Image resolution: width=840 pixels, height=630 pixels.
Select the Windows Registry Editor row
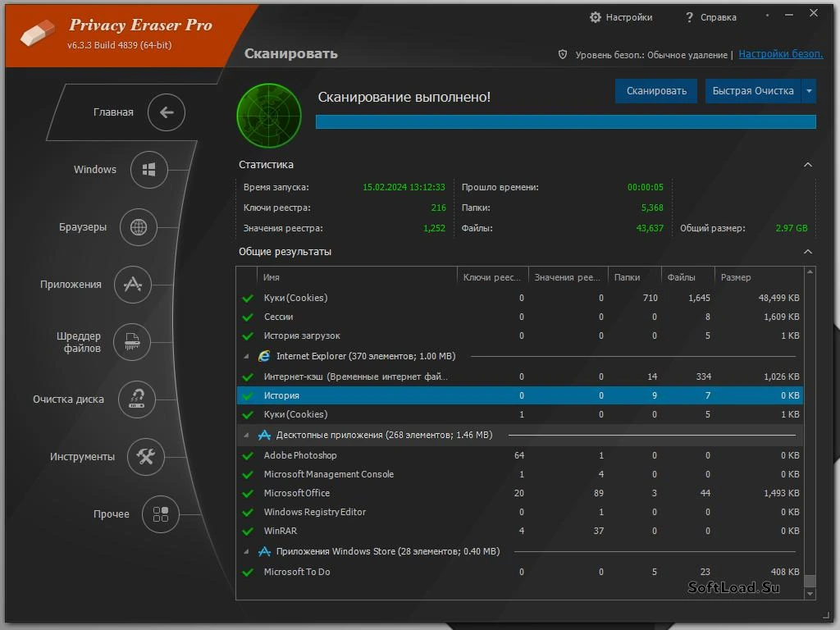tap(519, 512)
